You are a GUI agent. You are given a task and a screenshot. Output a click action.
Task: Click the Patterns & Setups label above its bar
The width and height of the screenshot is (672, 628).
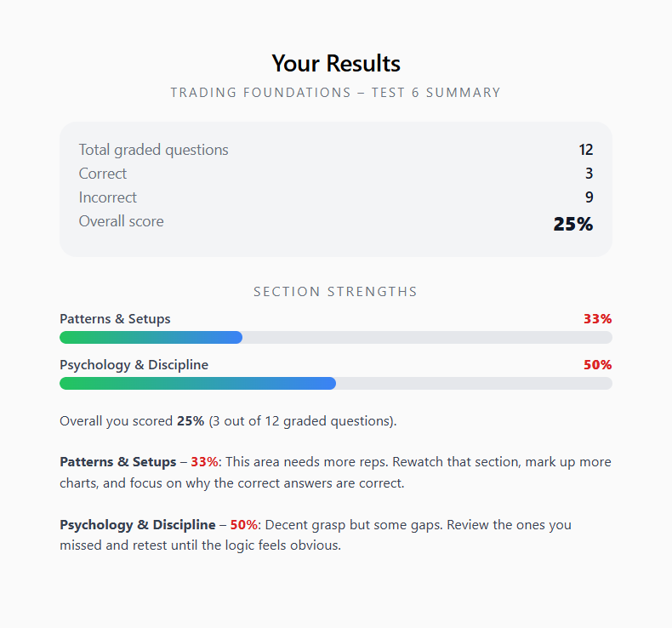(x=115, y=319)
